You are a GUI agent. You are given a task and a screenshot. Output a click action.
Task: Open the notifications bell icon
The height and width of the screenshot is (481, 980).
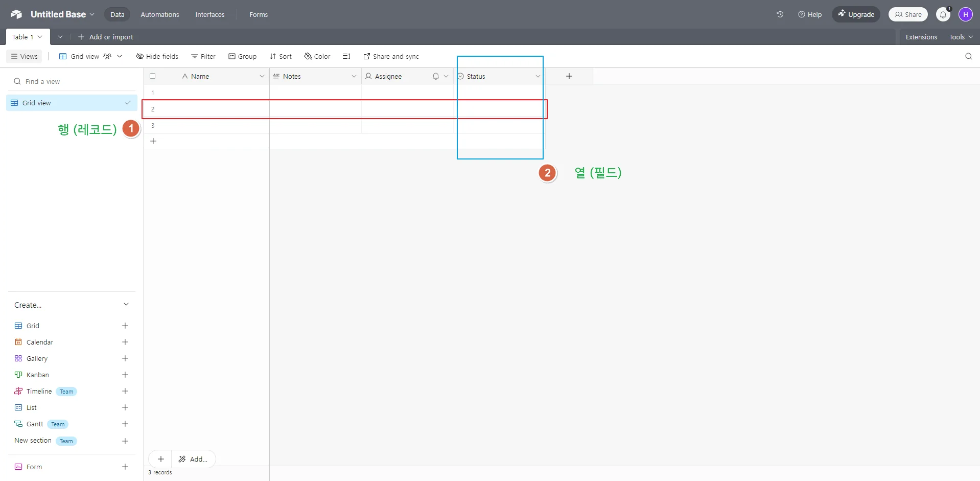click(x=943, y=14)
